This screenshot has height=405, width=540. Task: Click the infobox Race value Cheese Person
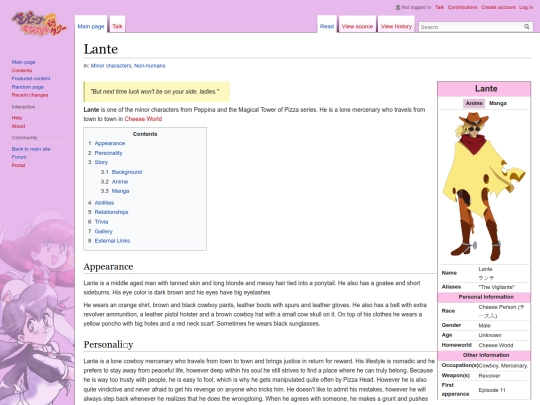(x=501, y=311)
